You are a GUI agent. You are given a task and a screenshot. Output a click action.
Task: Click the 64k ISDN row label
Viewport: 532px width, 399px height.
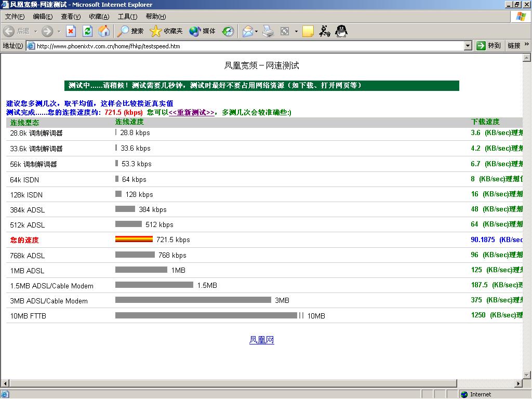pyautogui.click(x=24, y=180)
